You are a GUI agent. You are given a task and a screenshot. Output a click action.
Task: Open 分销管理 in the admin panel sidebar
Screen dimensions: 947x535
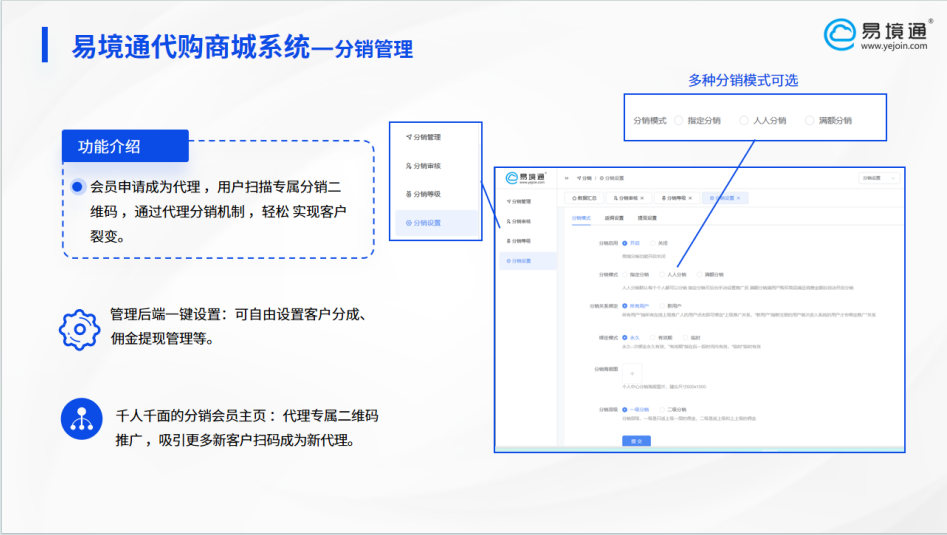pyautogui.click(x=519, y=202)
